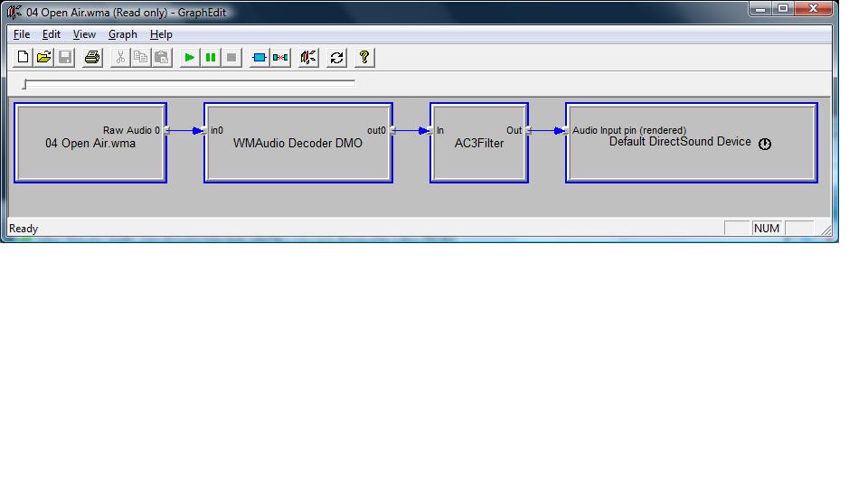Open a graph file with folder icon
The height and width of the screenshot is (488, 868).
click(43, 57)
